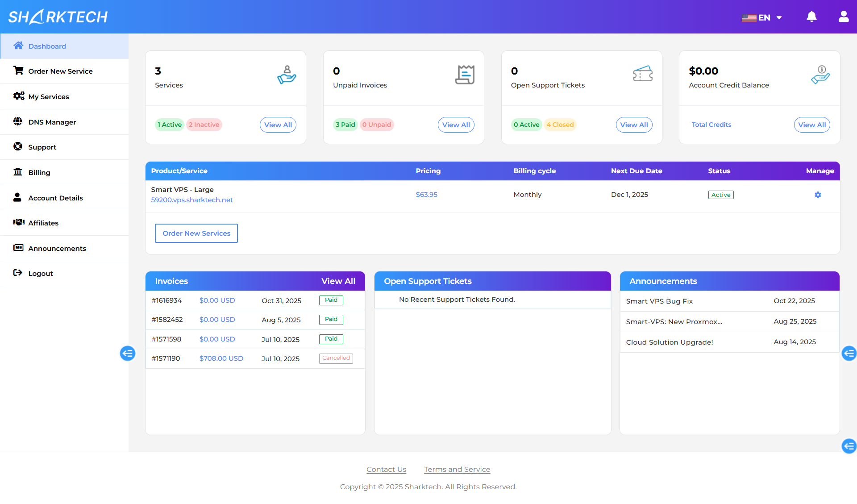The width and height of the screenshot is (857, 504).
Task: Click the Services card hand icon
Action: click(287, 75)
